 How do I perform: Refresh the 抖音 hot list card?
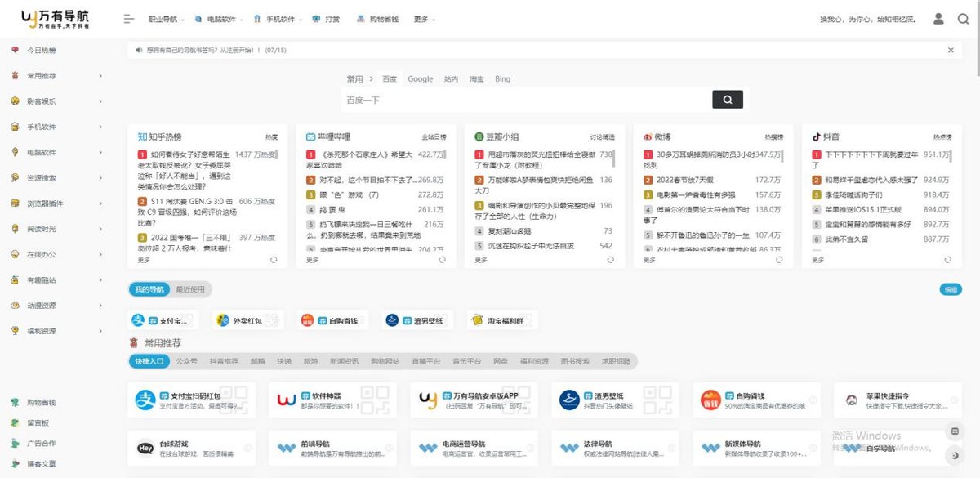tap(947, 260)
